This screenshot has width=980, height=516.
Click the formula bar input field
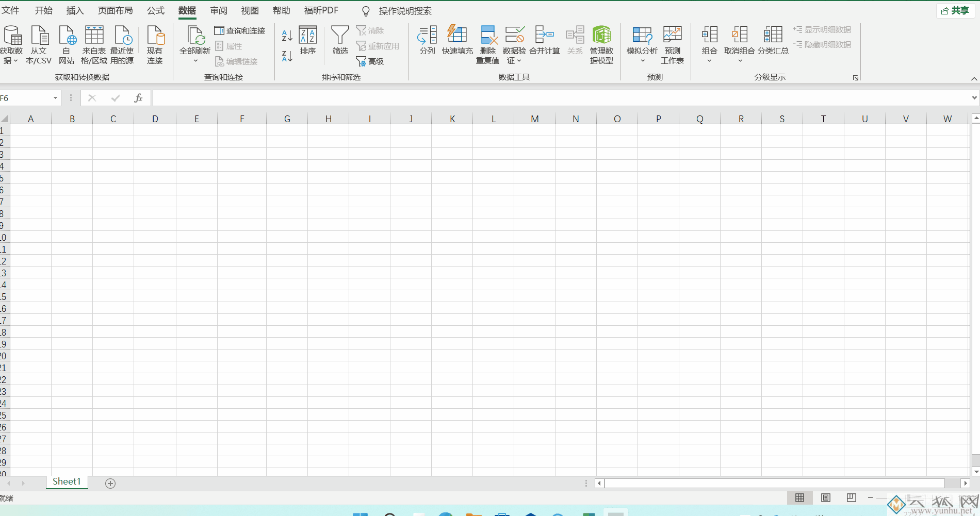click(557, 98)
